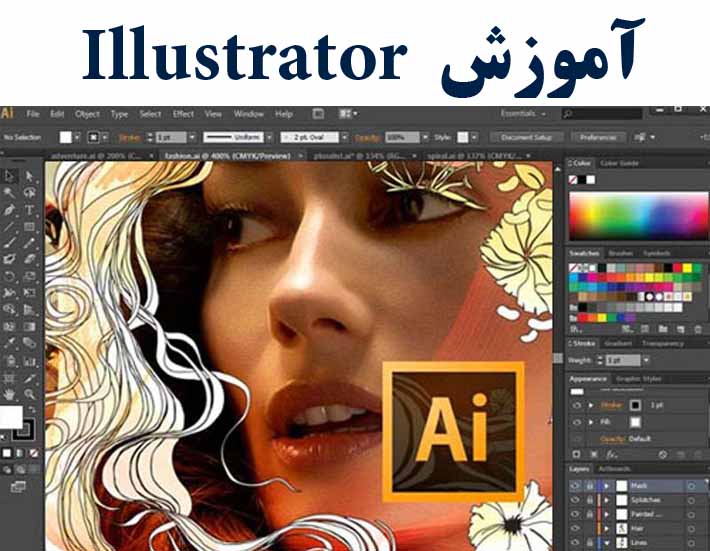The width and height of the screenshot is (710, 551).
Task: Open the Window menu
Action: pyautogui.click(x=249, y=114)
